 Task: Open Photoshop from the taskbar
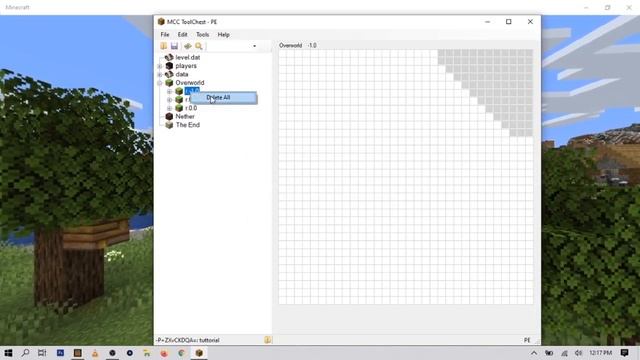(60, 353)
